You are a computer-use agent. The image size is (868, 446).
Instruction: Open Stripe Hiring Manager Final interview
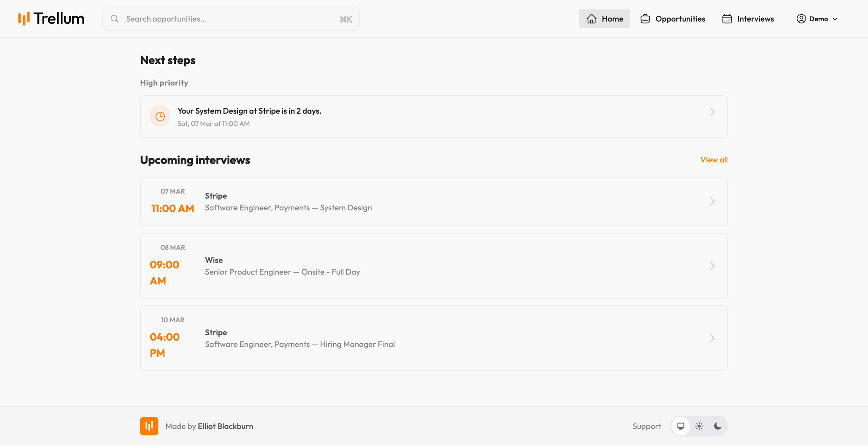coord(433,338)
